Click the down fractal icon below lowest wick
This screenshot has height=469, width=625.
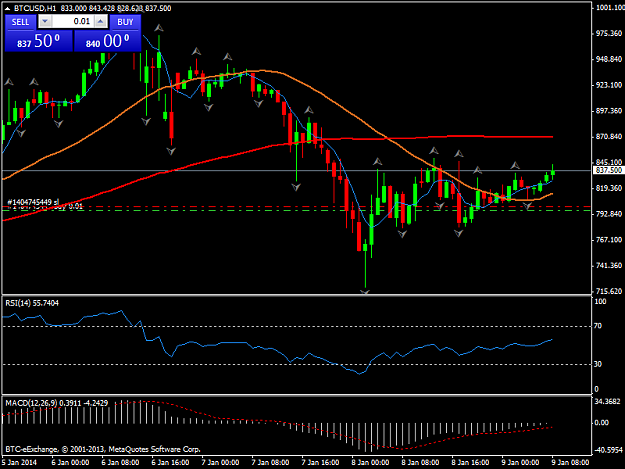365,292
